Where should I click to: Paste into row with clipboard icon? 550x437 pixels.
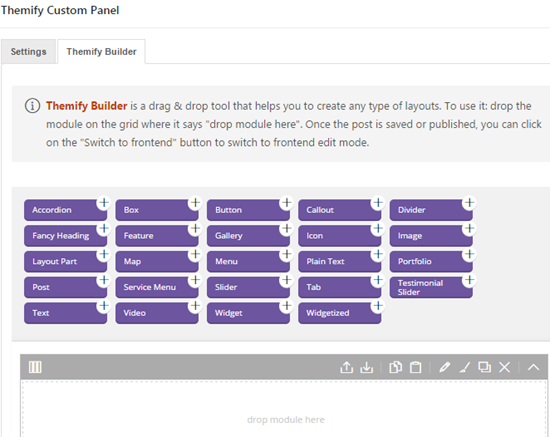click(x=415, y=367)
